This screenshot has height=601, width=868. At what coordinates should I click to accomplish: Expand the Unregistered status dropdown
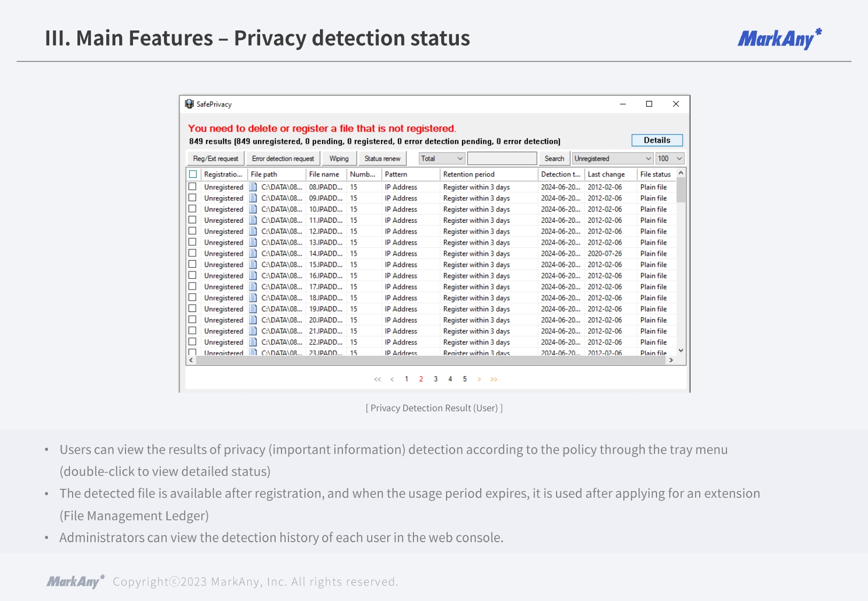(613, 159)
